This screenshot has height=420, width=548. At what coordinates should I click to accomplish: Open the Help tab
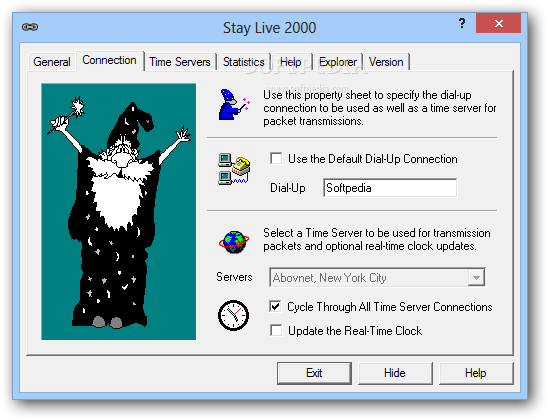[x=290, y=62]
